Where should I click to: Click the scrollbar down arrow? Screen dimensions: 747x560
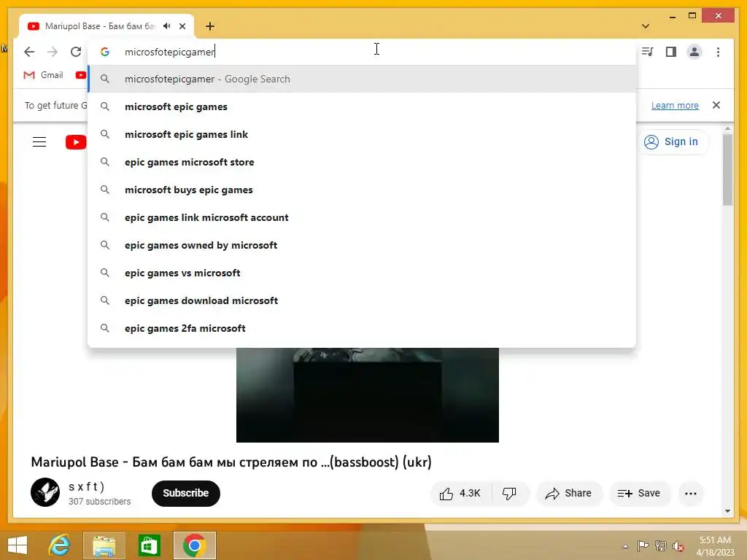point(727,511)
